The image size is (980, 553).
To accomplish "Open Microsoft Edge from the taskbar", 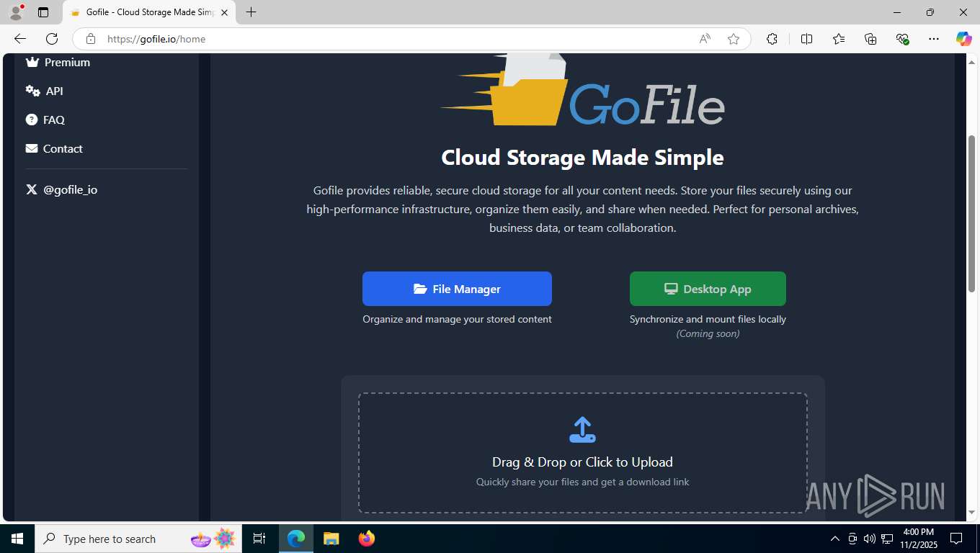I will click(296, 539).
